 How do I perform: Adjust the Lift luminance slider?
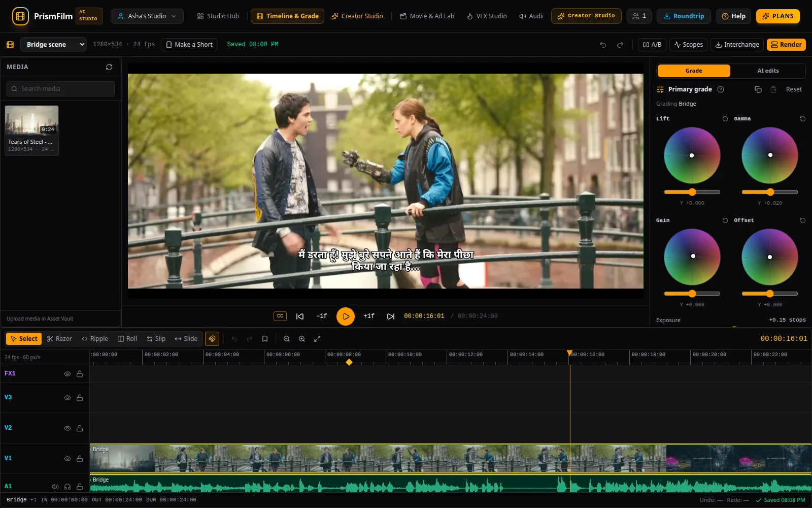coord(692,192)
